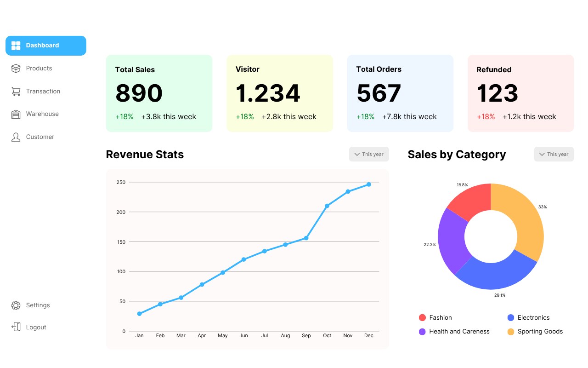Click the Sporting Goods orange legend swatch
The width and height of the screenshot is (588, 368).
click(511, 332)
